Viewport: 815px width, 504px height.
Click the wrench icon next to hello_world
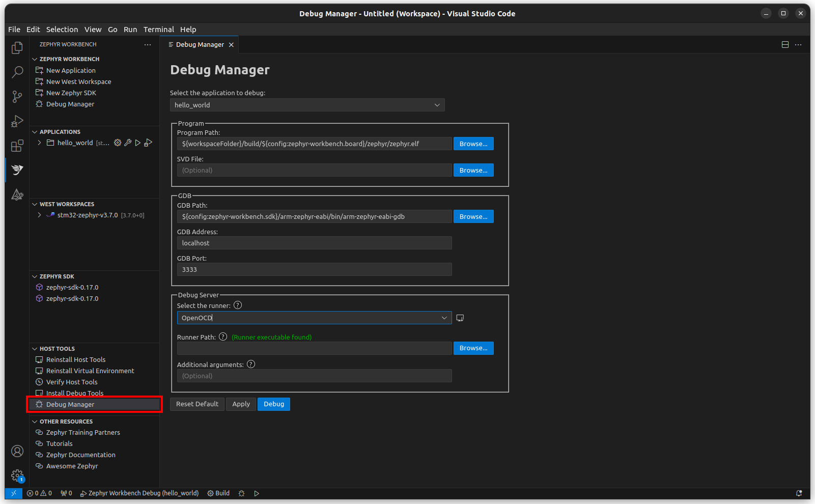(x=128, y=143)
